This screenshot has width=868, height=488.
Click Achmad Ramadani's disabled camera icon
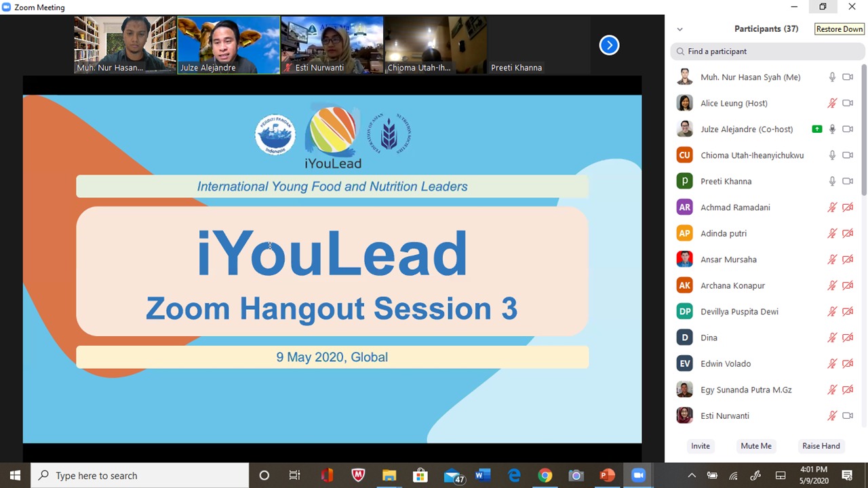click(848, 207)
